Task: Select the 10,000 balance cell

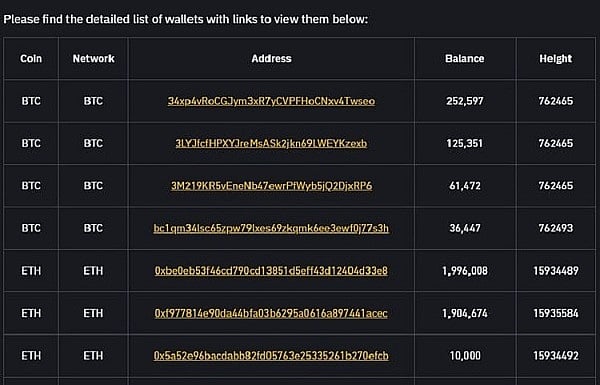Action: point(465,356)
